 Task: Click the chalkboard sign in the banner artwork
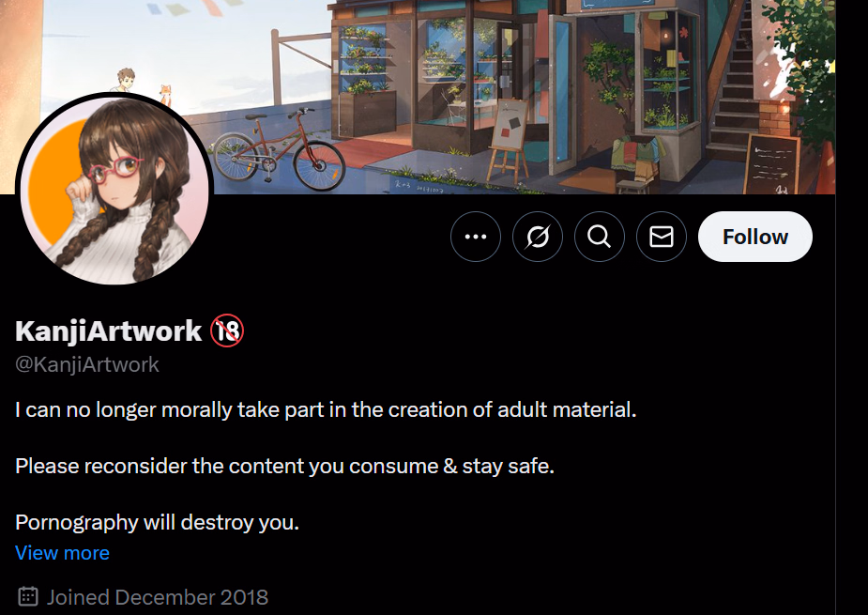point(771,163)
